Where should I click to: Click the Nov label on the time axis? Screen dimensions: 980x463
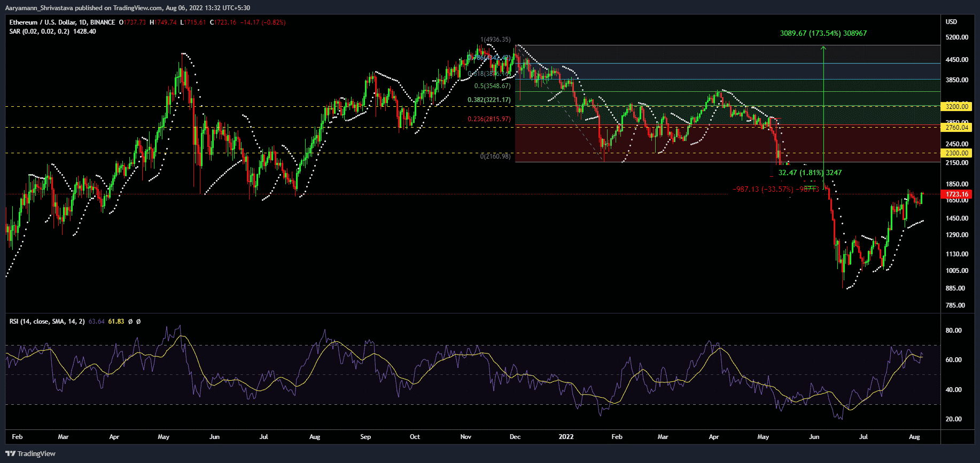coord(466,437)
